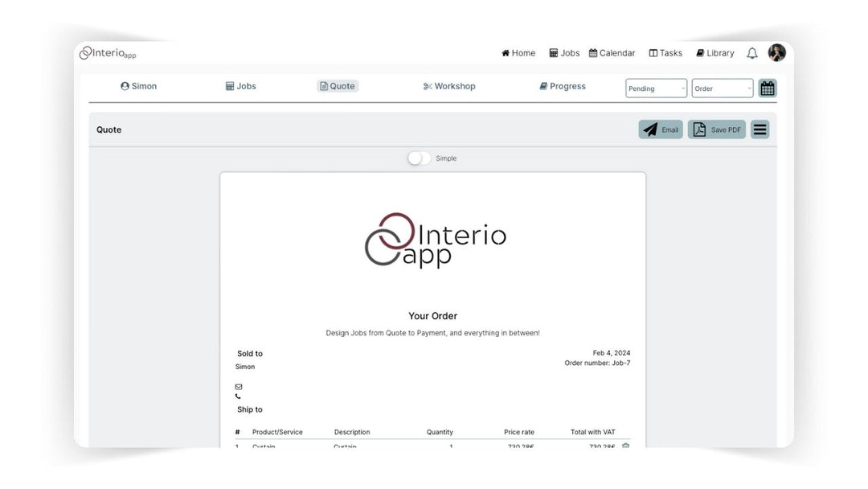
Task: Switch to the Progress tab
Action: 563,86
